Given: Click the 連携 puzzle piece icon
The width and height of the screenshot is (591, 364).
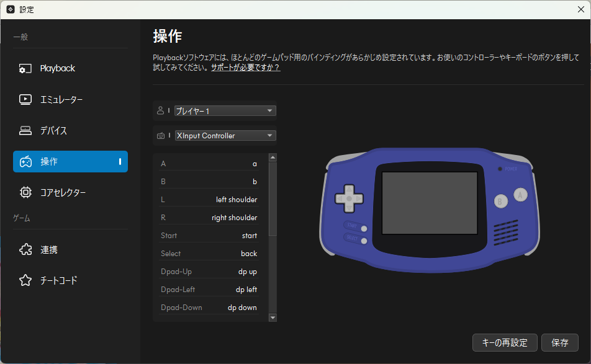Looking at the screenshot, I should pyautogui.click(x=25, y=249).
